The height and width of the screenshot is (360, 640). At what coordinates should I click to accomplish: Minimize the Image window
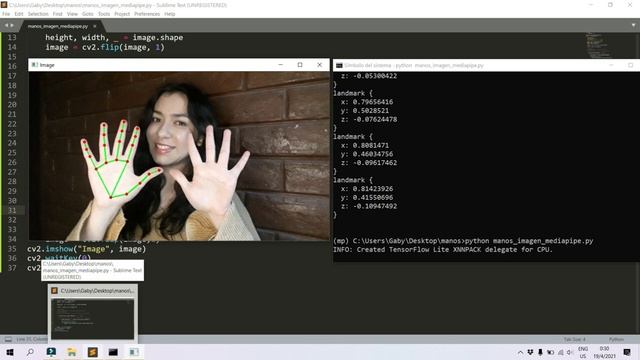[x=280, y=65]
